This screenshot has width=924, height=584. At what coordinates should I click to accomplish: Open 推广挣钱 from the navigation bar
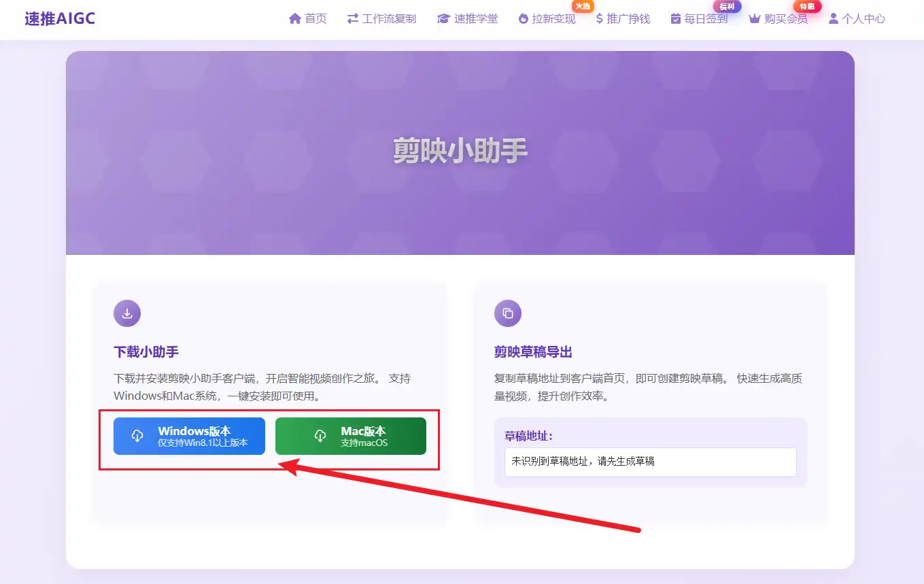tap(623, 19)
